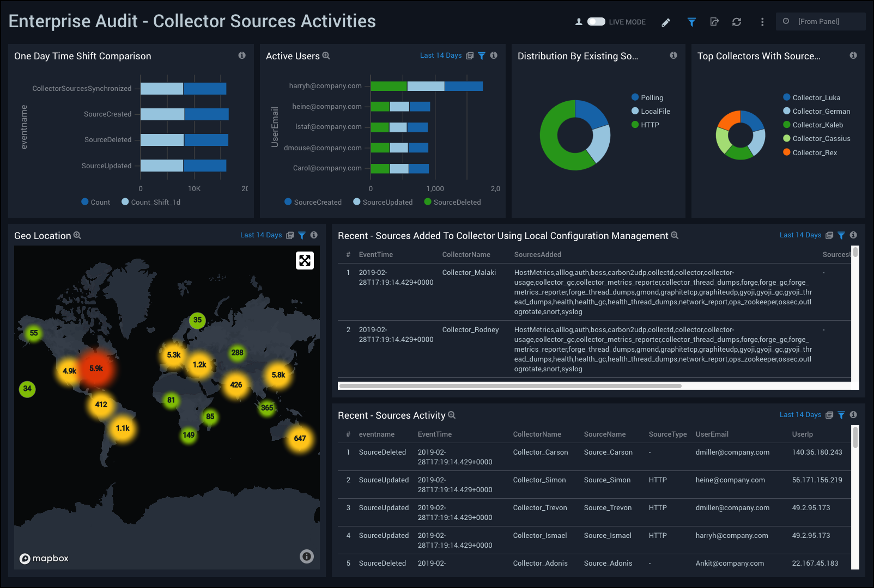Click Last 14 Days link in Sources Activity
Screen dimensions: 874x588
point(800,415)
